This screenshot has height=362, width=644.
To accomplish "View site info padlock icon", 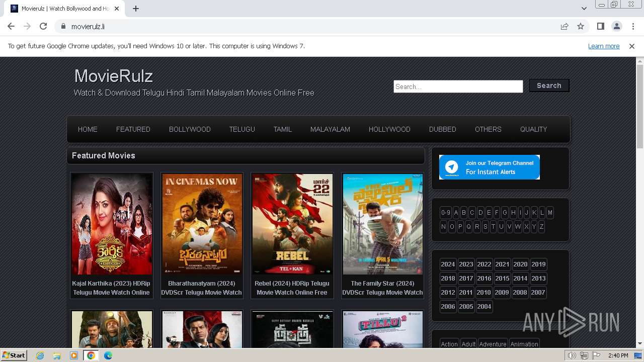I will pos(63,26).
